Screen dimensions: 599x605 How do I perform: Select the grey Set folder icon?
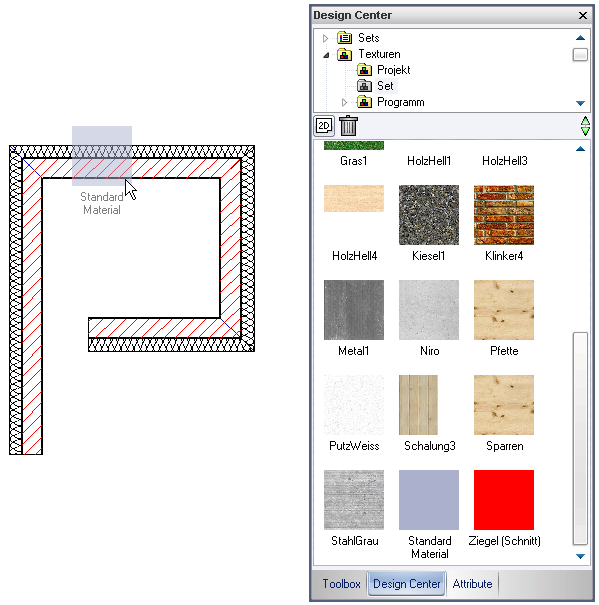[x=364, y=86]
